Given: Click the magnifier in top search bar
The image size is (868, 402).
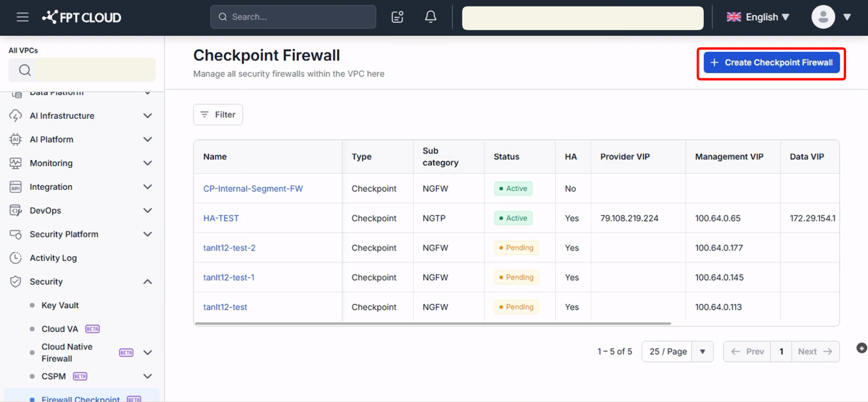Looking at the screenshot, I should point(223,17).
